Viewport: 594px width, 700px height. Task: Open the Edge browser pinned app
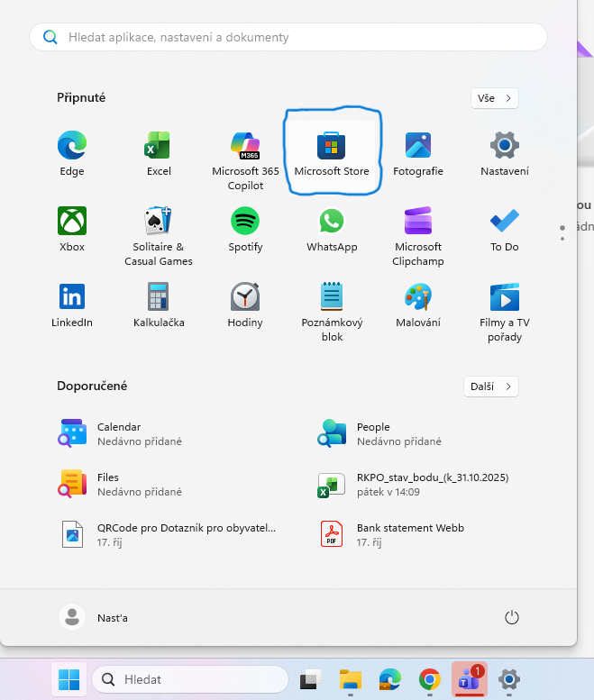tap(72, 152)
